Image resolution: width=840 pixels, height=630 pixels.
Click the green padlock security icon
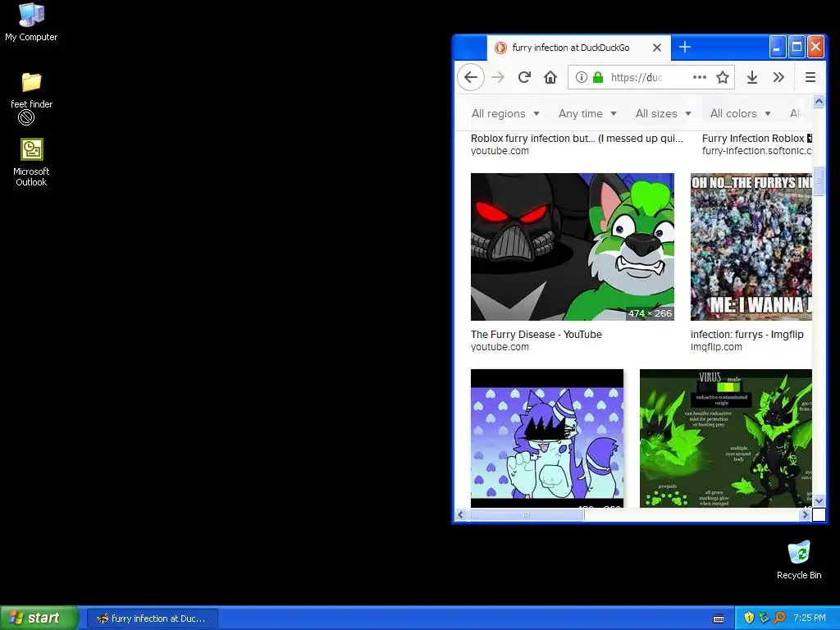tap(598, 78)
